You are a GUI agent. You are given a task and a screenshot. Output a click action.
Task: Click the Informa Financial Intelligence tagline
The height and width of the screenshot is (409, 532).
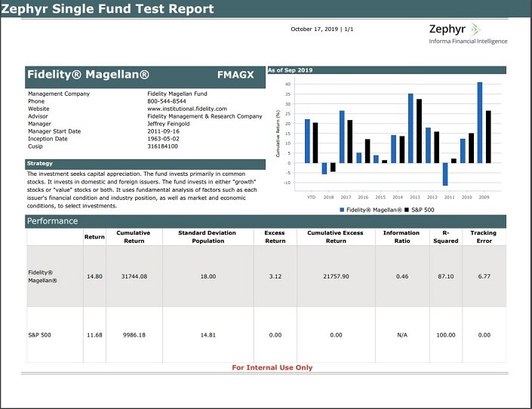pos(468,41)
